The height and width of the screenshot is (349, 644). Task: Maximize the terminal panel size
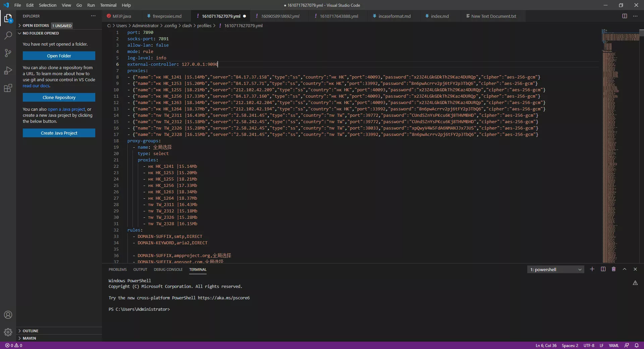tap(625, 269)
